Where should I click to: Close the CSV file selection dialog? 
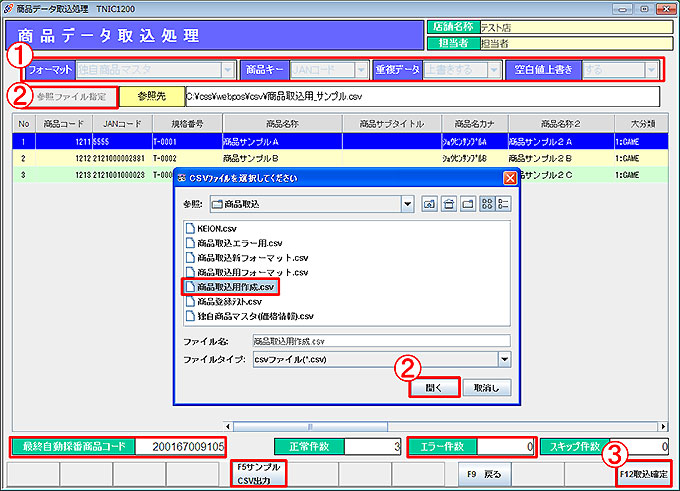coord(510,178)
